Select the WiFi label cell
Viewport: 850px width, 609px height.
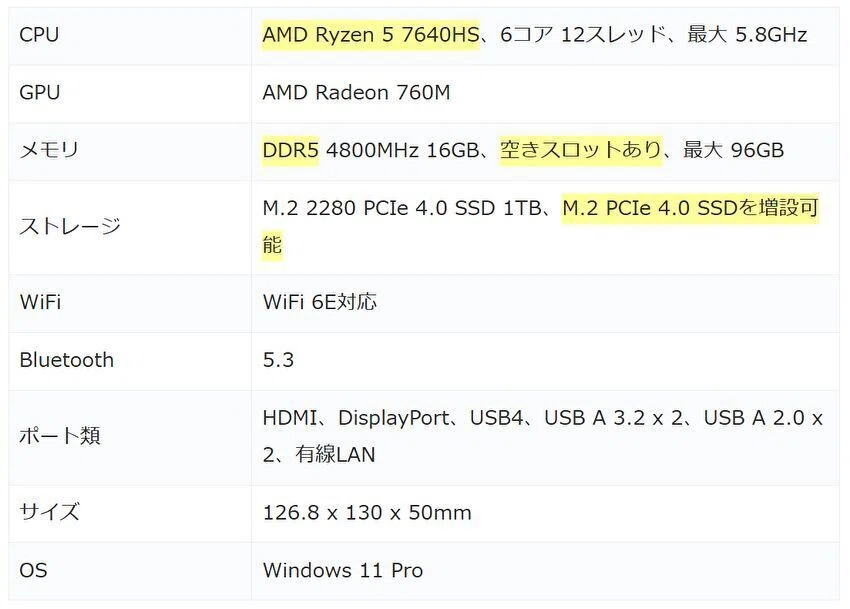coord(130,303)
